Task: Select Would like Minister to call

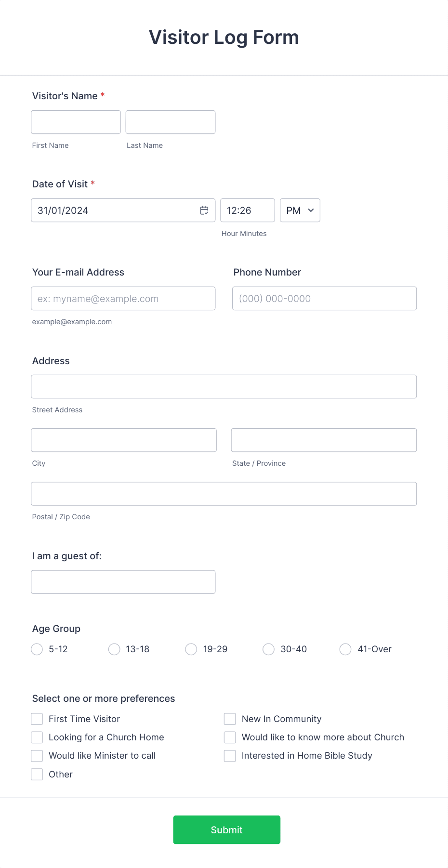Action: pos(37,756)
